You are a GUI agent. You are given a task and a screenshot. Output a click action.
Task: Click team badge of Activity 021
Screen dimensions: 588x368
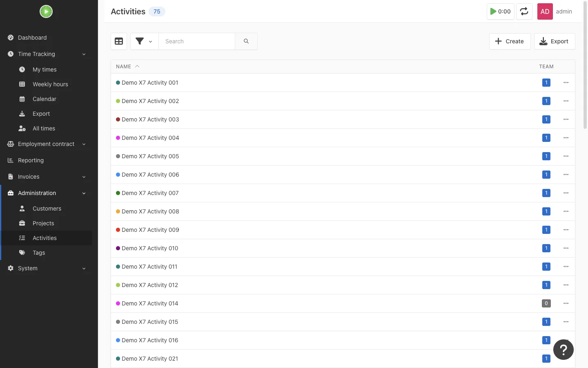tap(546, 359)
